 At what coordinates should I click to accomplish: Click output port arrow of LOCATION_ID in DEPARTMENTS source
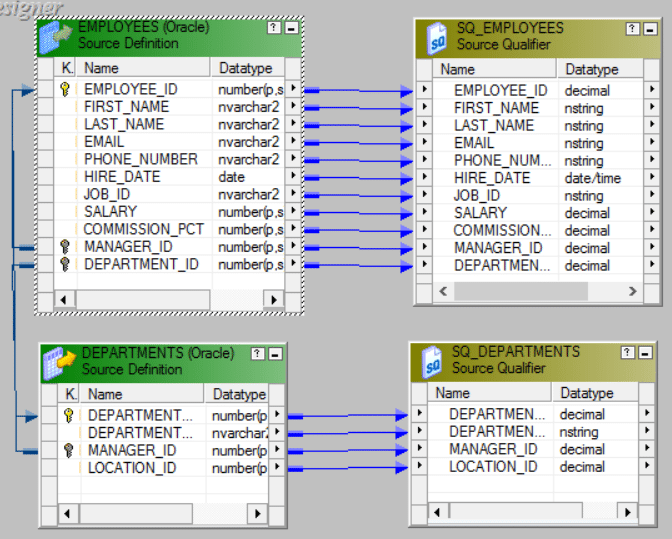point(277,467)
